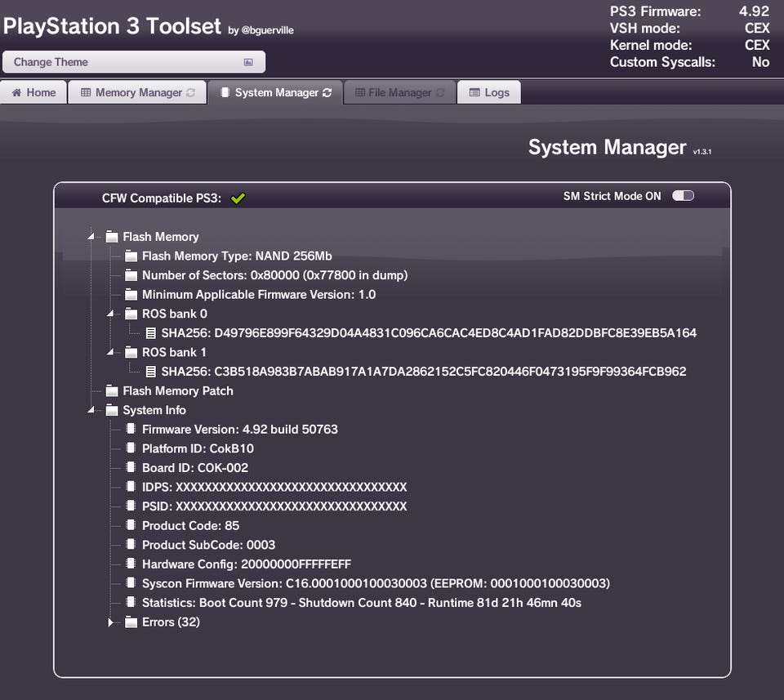Collapse the System Info tree node
This screenshot has height=700, width=784.
91,411
